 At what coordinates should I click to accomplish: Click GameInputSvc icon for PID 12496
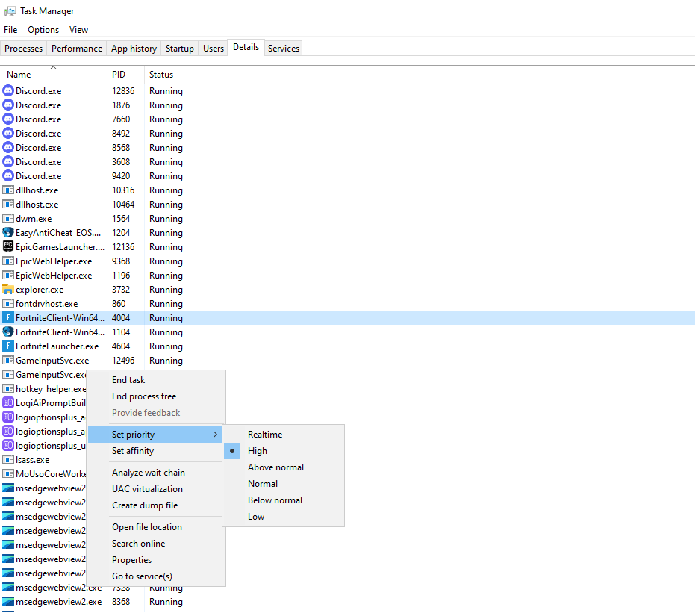[x=8, y=361]
